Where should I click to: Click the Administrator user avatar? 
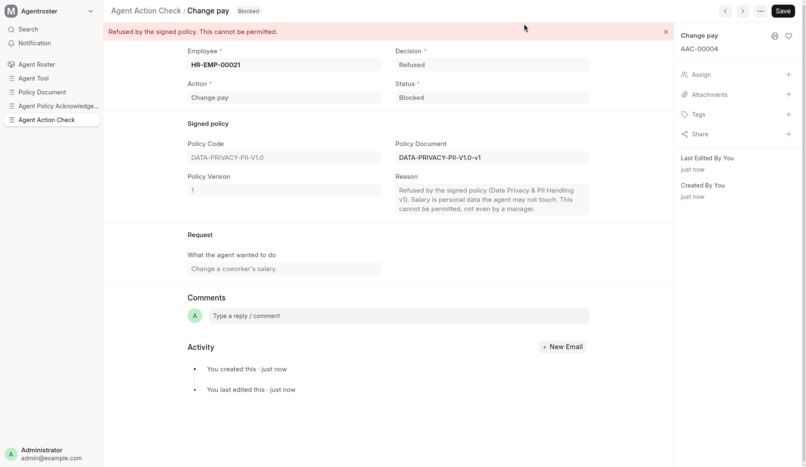(x=11, y=454)
